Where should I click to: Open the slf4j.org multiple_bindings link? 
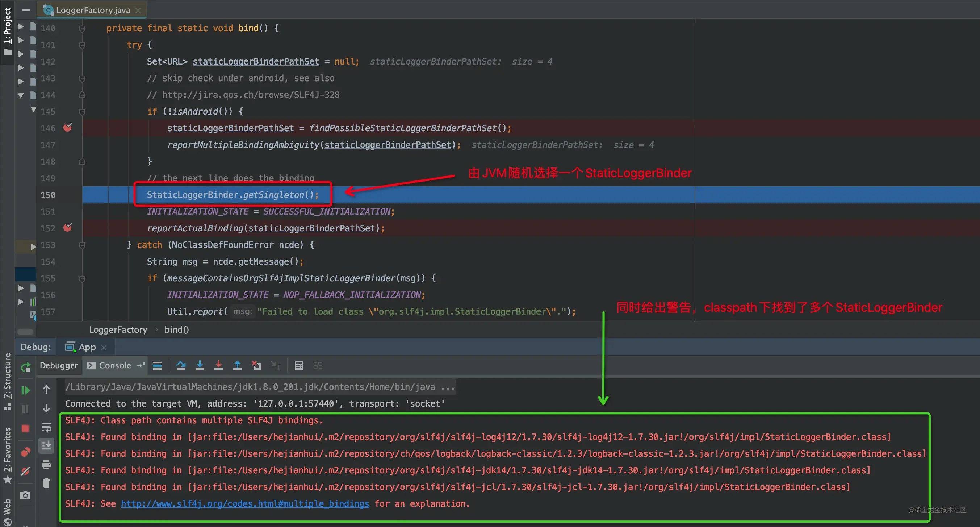245,503
